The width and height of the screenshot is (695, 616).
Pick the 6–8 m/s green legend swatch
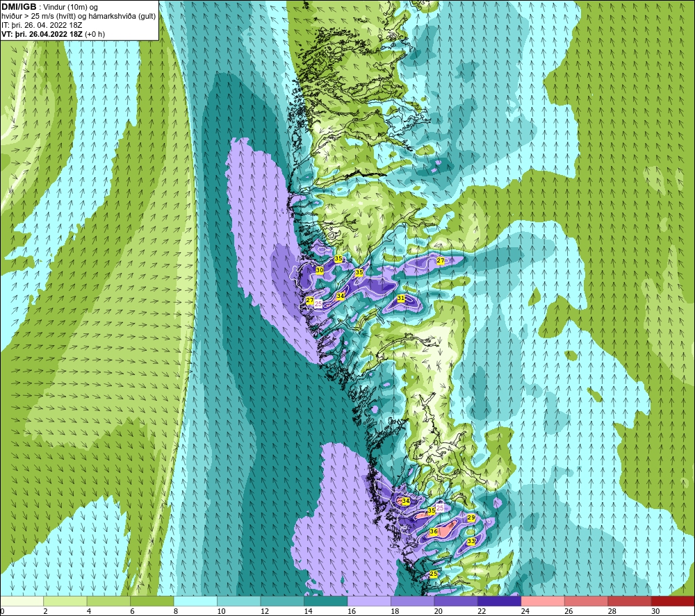152,601
